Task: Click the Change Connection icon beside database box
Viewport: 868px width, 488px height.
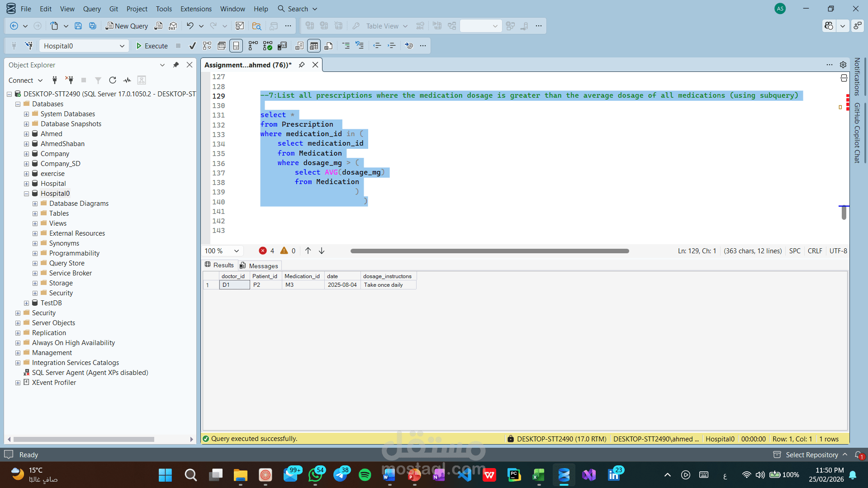Action: 29,46
